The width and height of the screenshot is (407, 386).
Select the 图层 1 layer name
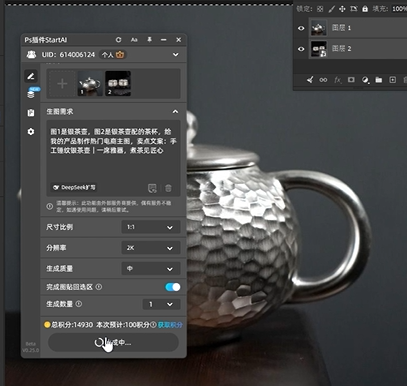point(341,28)
